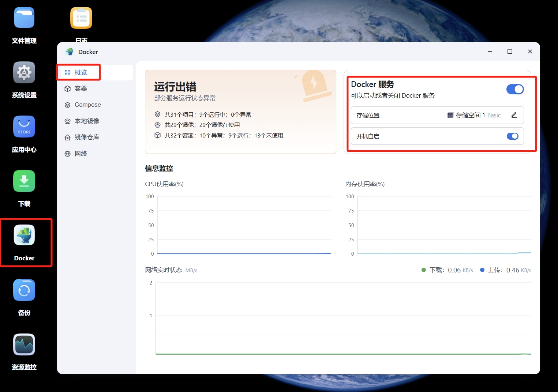Click the Docker desktop icon
Image resolution: width=558 pixels, height=392 pixels.
click(24, 235)
